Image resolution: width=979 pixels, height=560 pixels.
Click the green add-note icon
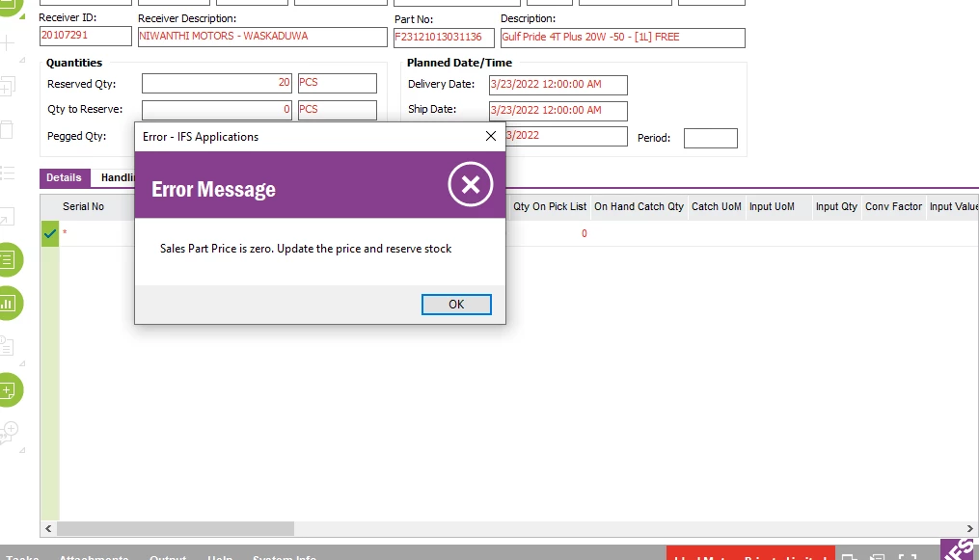(9, 389)
